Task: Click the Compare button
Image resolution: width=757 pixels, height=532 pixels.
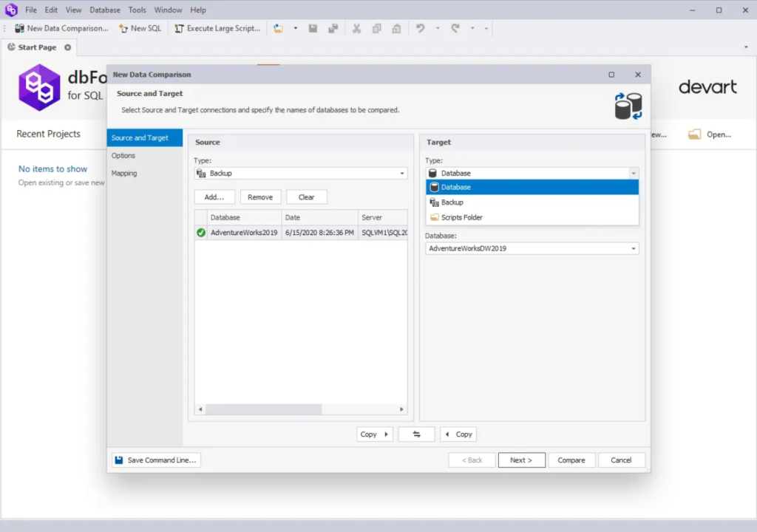Action: pos(571,460)
